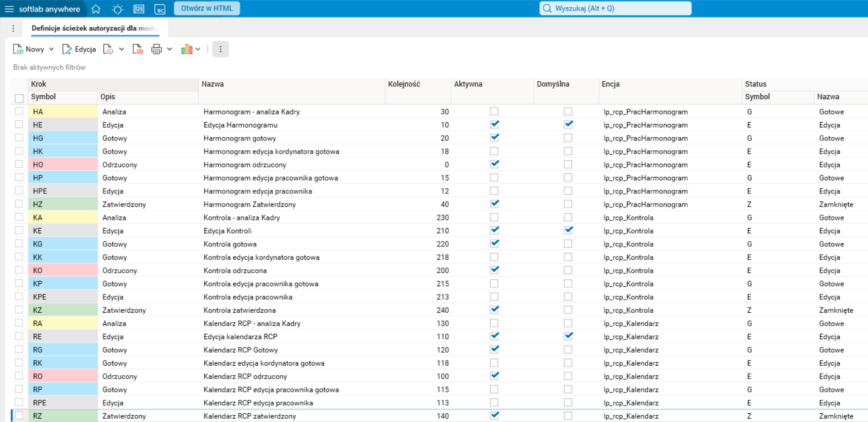Click 'Brak aktywnych filtrów' filter text

[49, 67]
